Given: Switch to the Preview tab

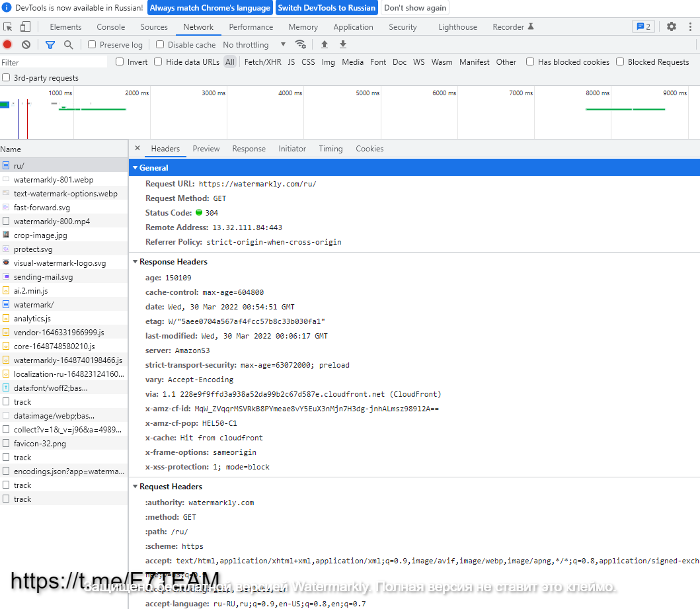Looking at the screenshot, I should coord(206,149).
